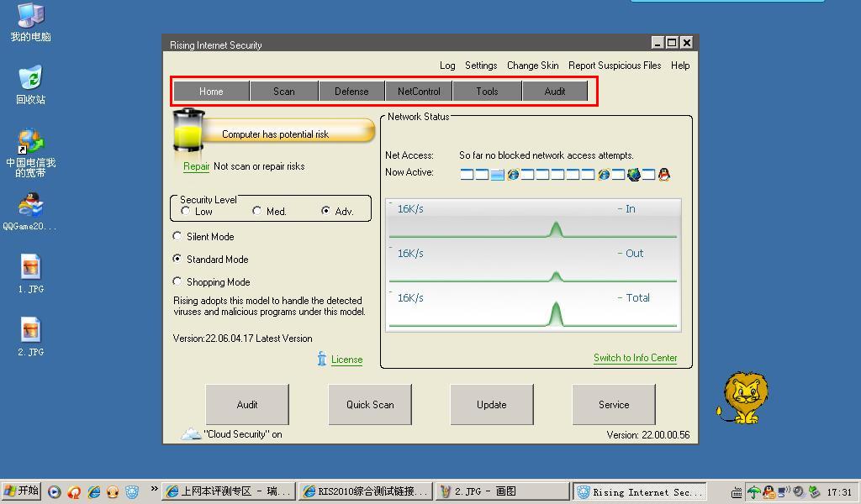
Task: Select the 2.JPG file on the desktop
Action: 30,338
